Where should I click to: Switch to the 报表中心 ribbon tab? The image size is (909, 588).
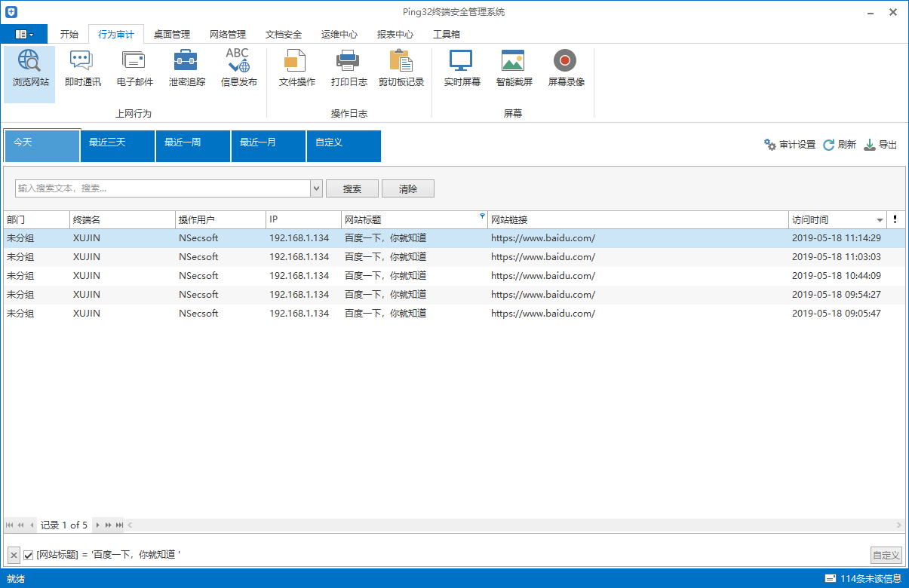[x=395, y=34]
